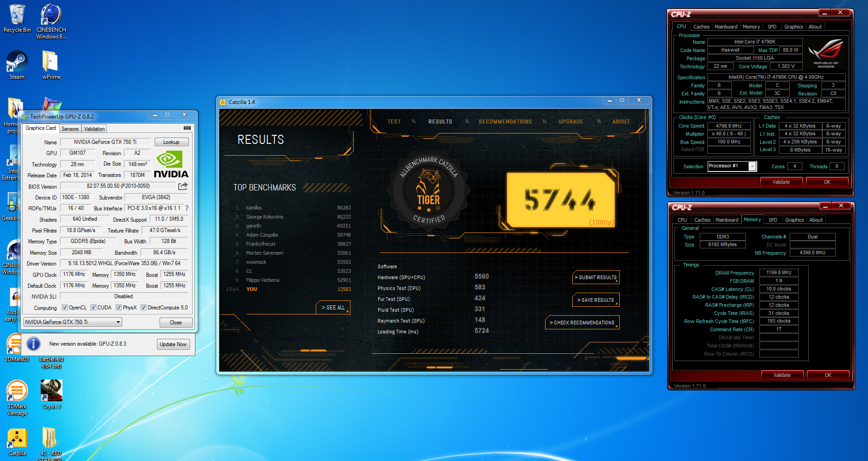Open CPU tab in lower CPU-Z window
This screenshot has width=868, height=461.
[682, 220]
